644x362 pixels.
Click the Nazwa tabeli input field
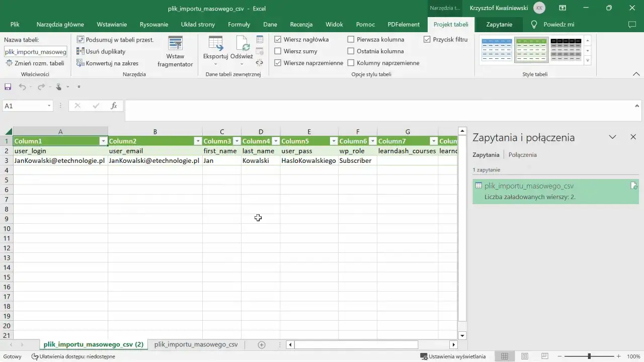pyautogui.click(x=35, y=52)
